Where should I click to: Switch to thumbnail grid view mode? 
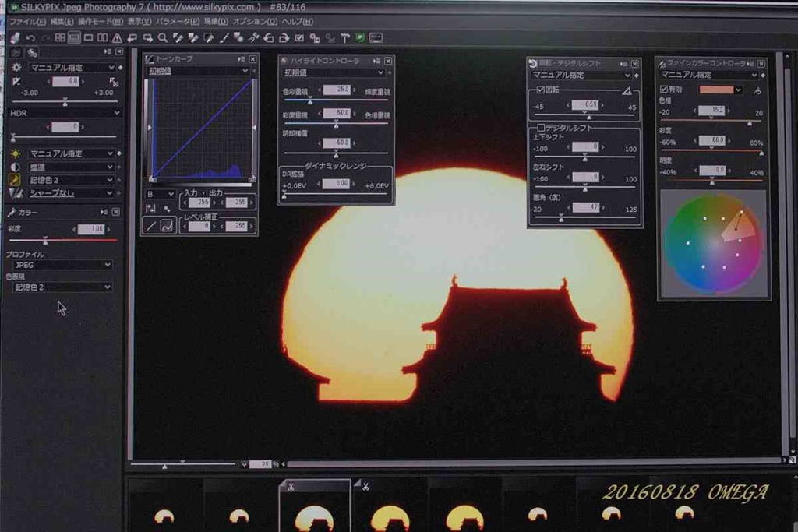point(60,38)
